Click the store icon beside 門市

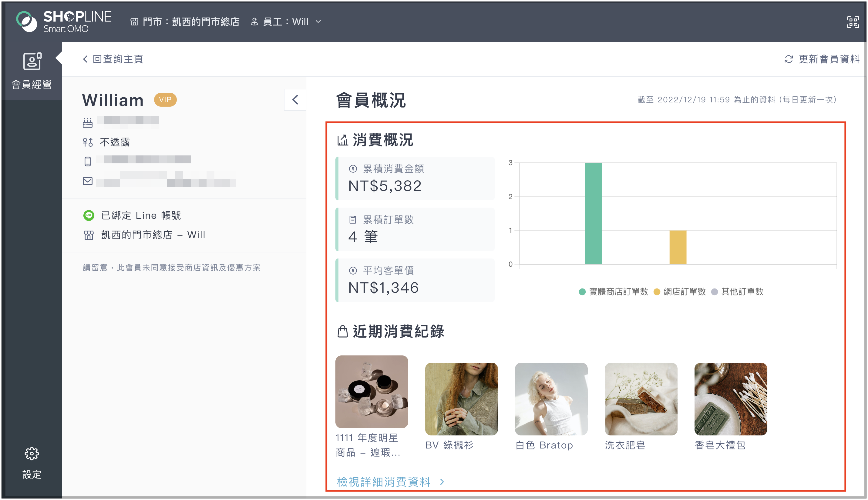pos(134,22)
